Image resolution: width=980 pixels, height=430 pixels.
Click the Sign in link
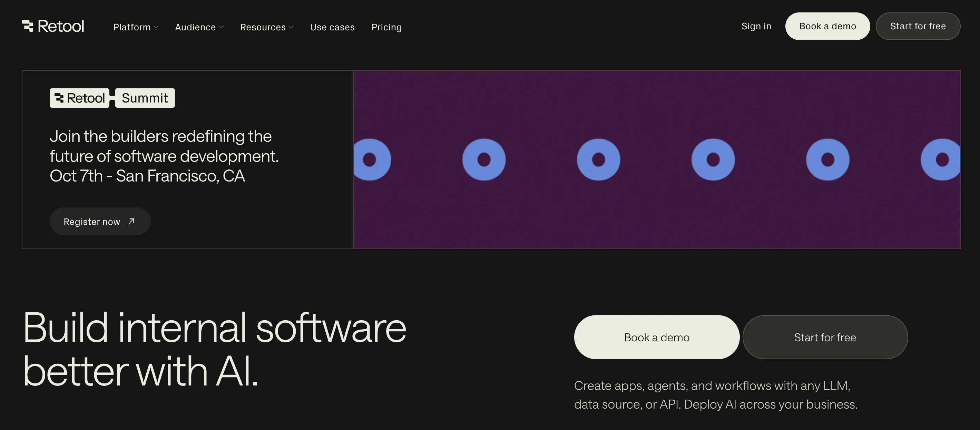756,26
